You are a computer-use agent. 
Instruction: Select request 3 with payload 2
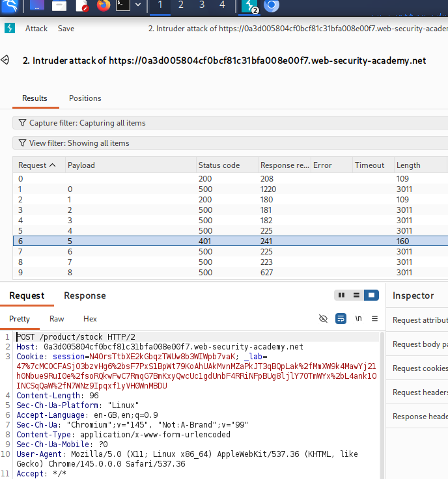[x=230, y=210]
